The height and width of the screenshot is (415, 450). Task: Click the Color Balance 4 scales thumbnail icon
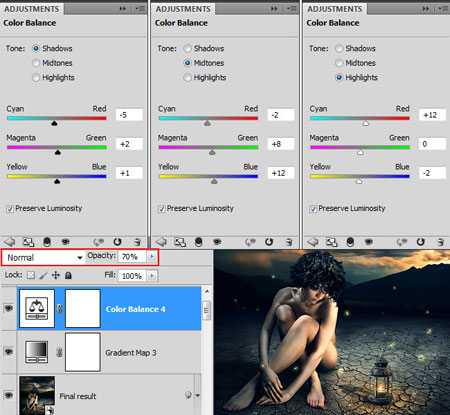[37, 309]
